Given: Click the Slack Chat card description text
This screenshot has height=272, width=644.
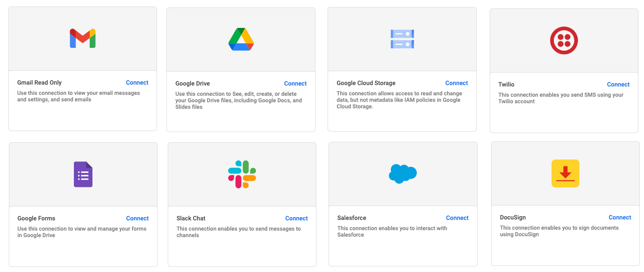Looking at the screenshot, I should [238, 232].
